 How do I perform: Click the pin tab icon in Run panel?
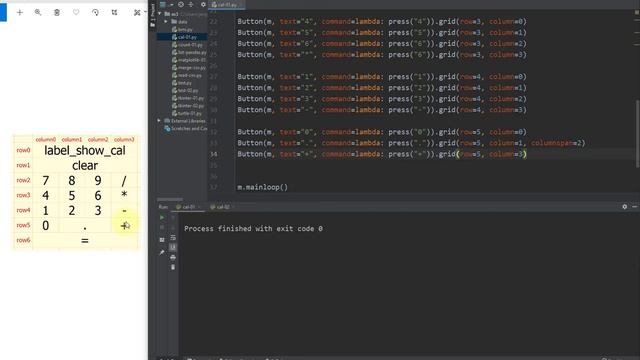tap(162, 253)
